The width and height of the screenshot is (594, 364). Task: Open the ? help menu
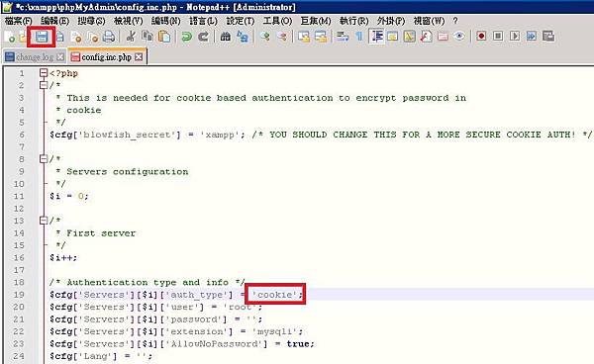coord(455,21)
